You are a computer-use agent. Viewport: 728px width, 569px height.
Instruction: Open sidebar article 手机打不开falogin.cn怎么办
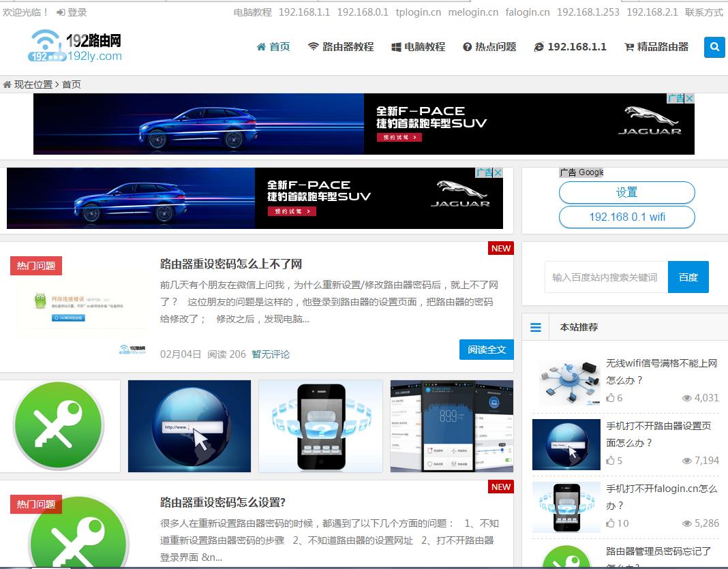[x=662, y=497]
